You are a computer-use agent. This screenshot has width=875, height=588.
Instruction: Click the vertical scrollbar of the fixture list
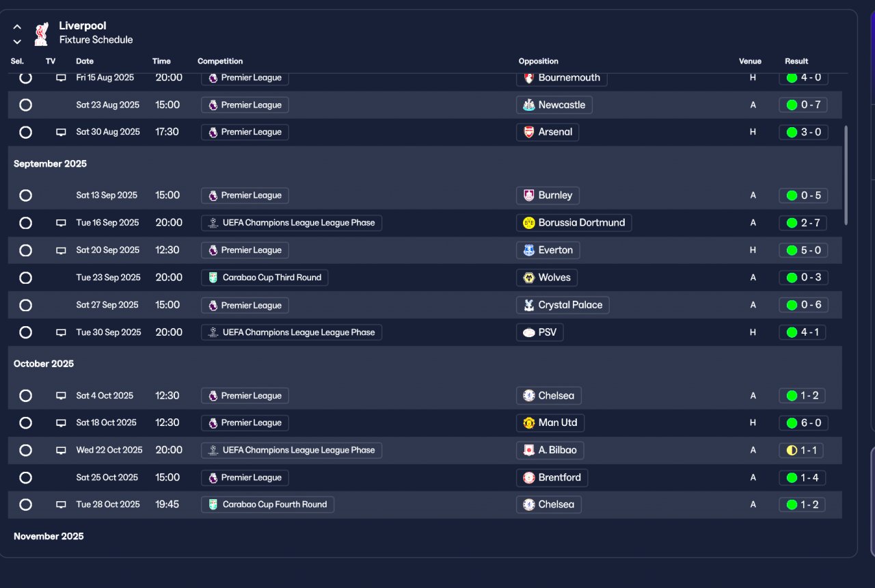coord(846,175)
